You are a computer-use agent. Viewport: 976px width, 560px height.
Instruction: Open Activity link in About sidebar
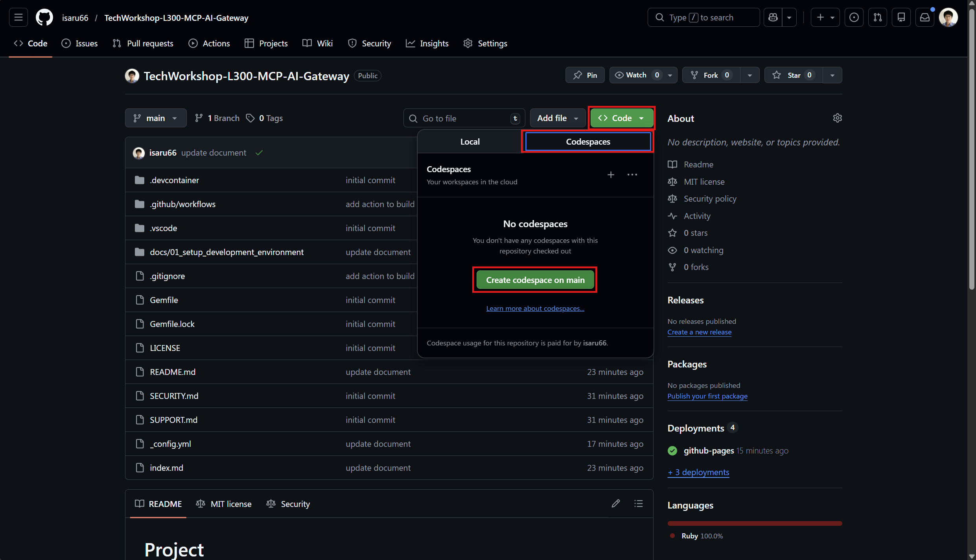pos(697,216)
